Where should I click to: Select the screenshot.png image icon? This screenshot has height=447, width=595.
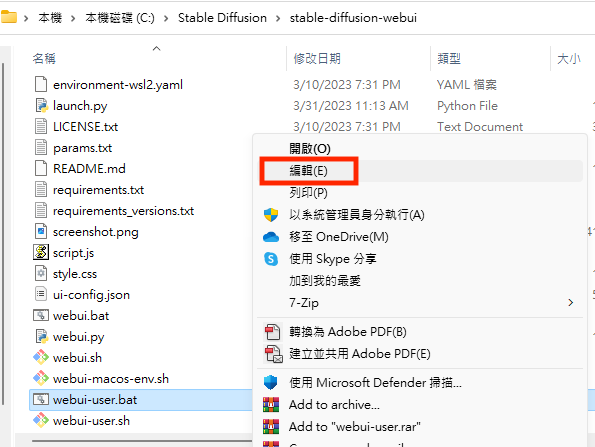41,231
